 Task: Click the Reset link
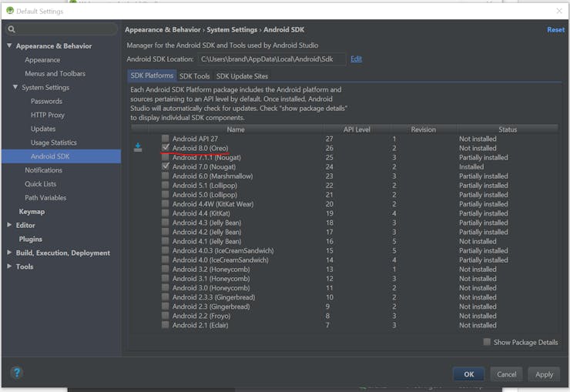(556, 30)
